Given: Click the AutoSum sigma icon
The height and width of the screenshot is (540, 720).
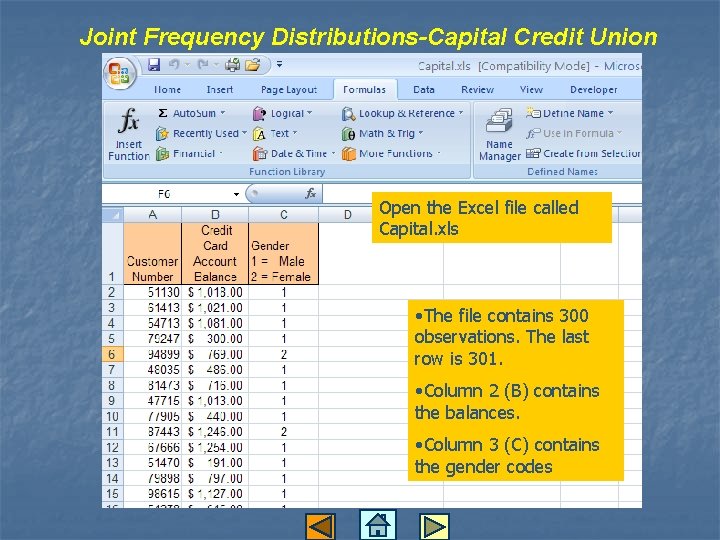Looking at the screenshot, I should (163, 113).
